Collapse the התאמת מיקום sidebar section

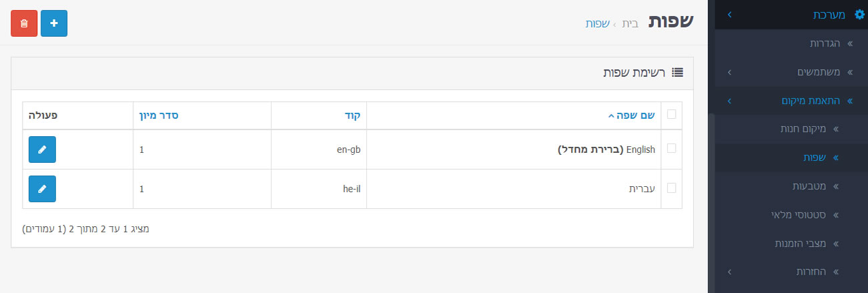(730, 101)
